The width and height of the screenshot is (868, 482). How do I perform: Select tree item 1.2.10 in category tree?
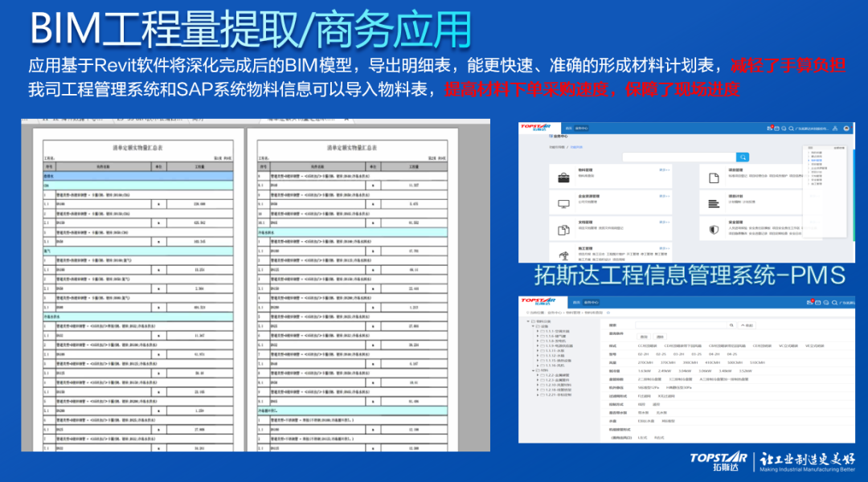coord(556,385)
